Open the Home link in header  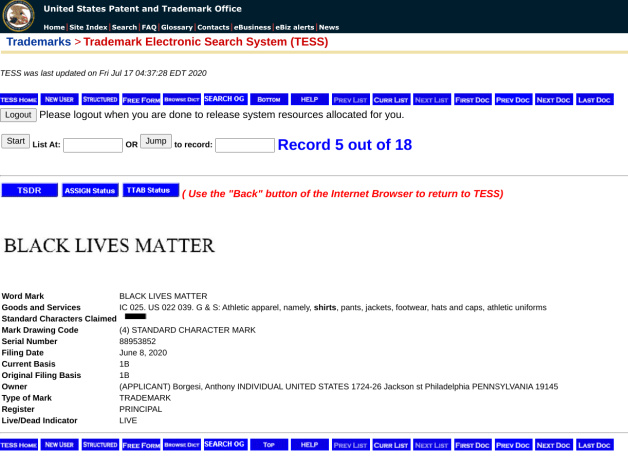coord(54,27)
